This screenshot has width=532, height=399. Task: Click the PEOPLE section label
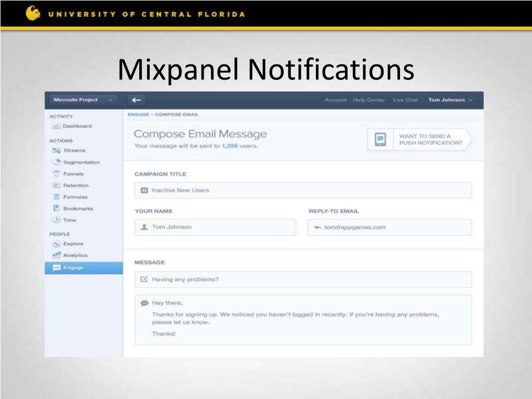coord(60,234)
